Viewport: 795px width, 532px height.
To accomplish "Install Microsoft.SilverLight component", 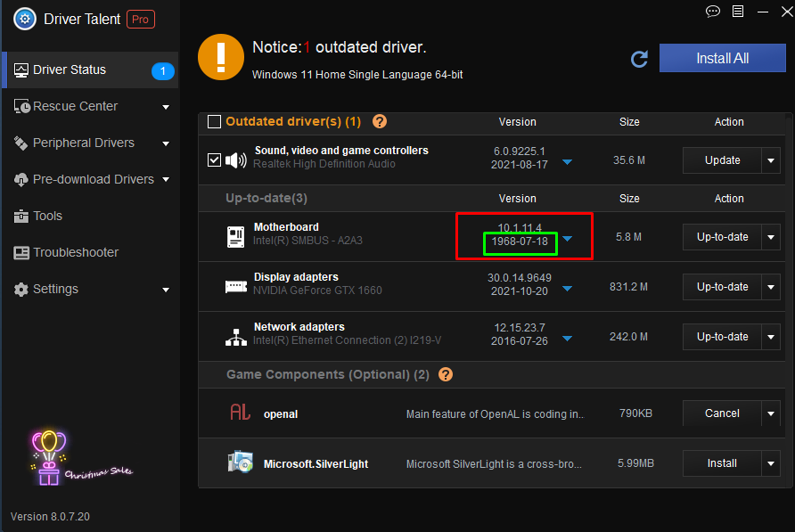I will coord(722,463).
